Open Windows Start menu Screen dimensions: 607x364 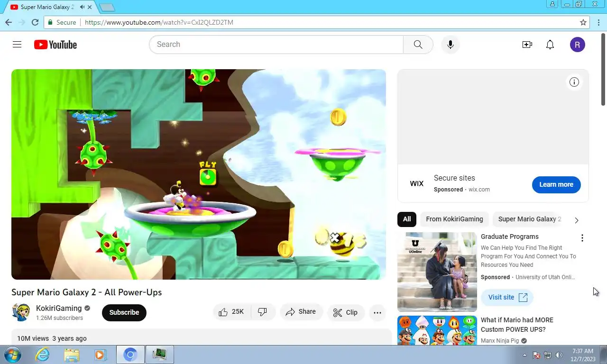[12, 355]
